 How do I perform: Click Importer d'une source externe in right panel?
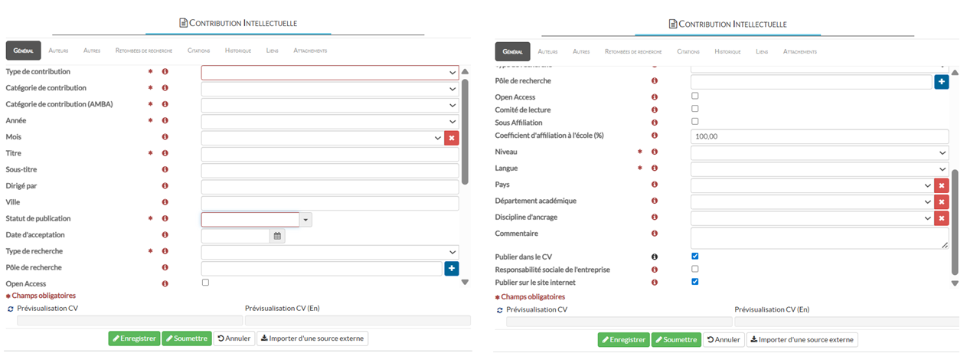(802, 340)
